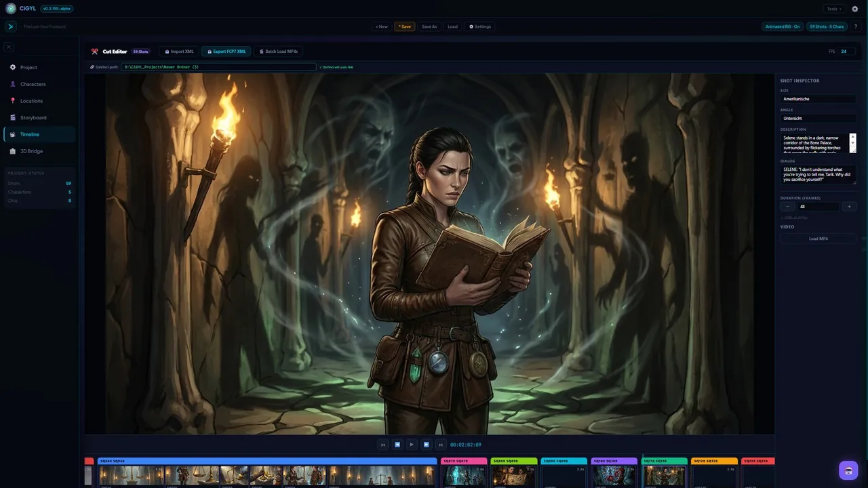Open the help question mark button
The height and width of the screenshot is (488, 868).
coord(855,26)
